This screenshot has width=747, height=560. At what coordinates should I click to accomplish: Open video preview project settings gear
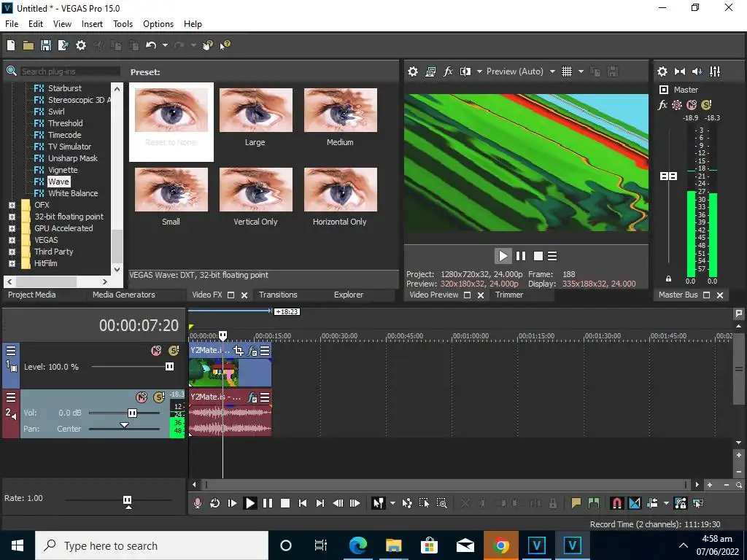click(413, 71)
